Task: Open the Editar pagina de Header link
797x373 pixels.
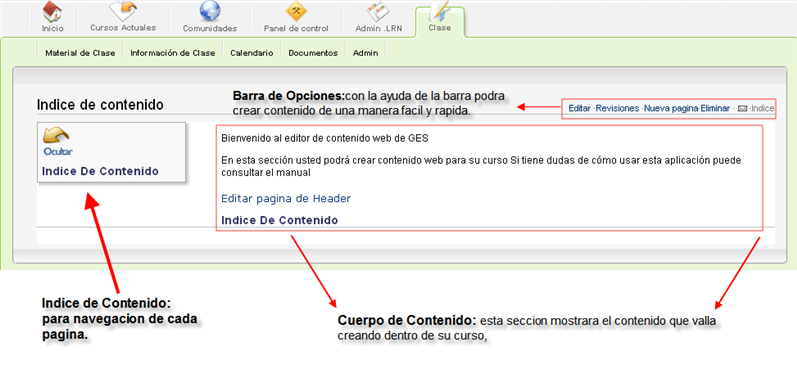Action: (x=286, y=198)
